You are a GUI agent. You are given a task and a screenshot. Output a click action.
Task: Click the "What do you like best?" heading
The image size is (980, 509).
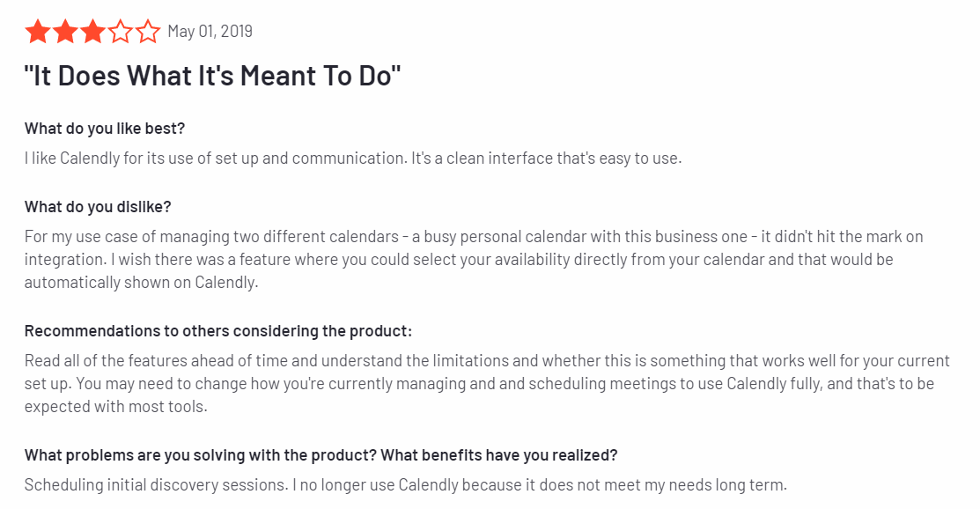click(x=105, y=129)
